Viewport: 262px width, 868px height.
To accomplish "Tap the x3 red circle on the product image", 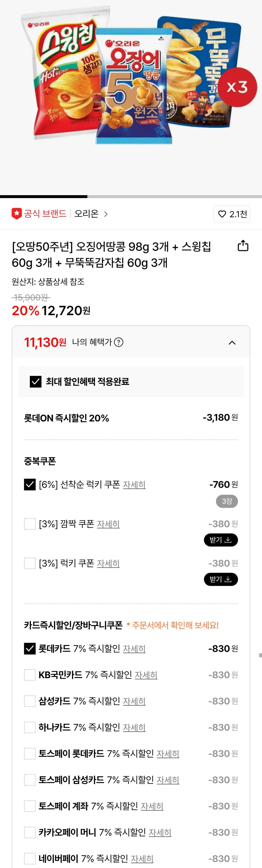I will click(237, 87).
